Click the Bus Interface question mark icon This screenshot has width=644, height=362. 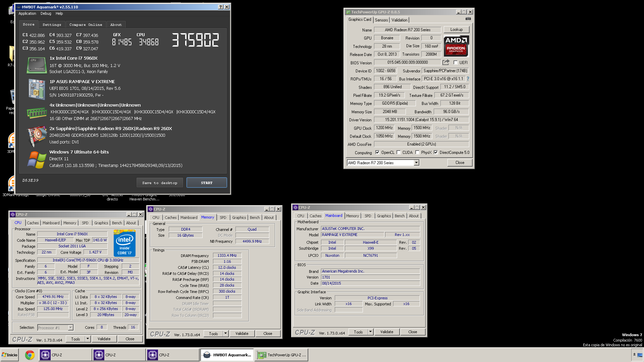[468, 79]
